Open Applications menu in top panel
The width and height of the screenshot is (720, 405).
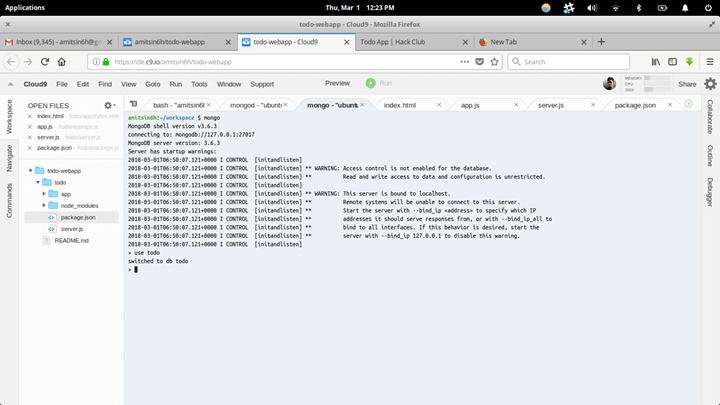click(x=25, y=8)
